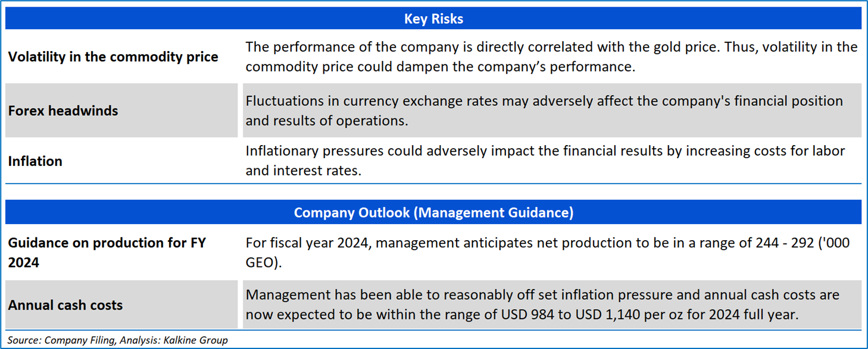Select the 'Forex headwinds' row label
Image resolution: width=868 pixels, height=349 pixels.
tap(63, 111)
